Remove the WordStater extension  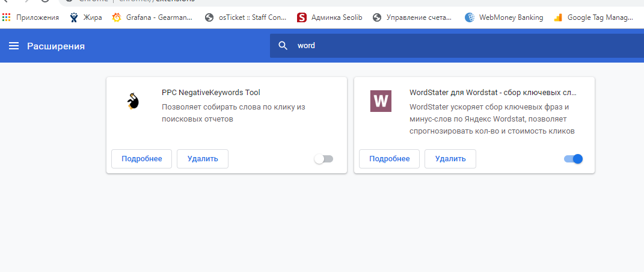[x=450, y=159]
